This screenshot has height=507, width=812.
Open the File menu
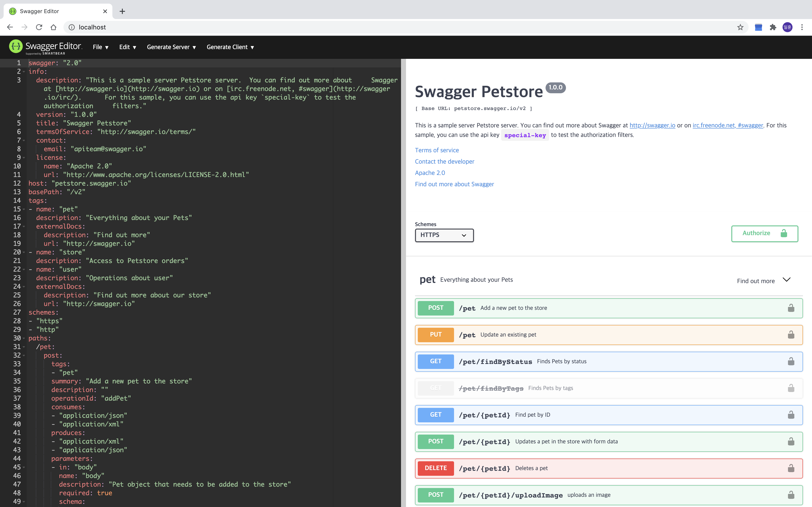point(100,47)
